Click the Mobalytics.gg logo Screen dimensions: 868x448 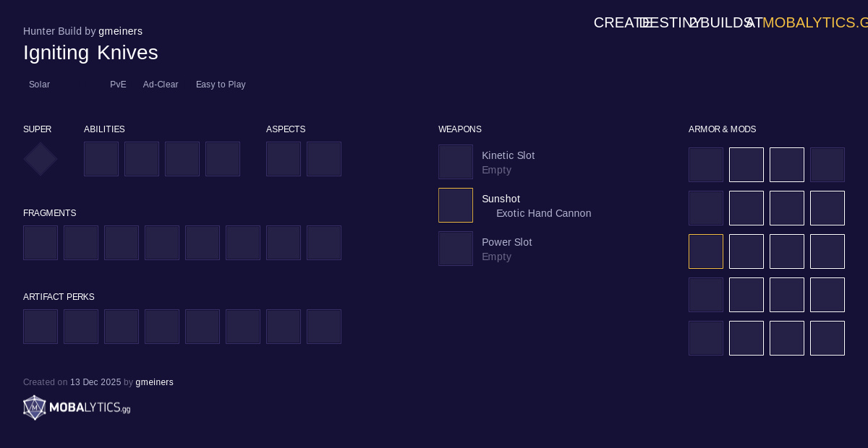(x=77, y=408)
